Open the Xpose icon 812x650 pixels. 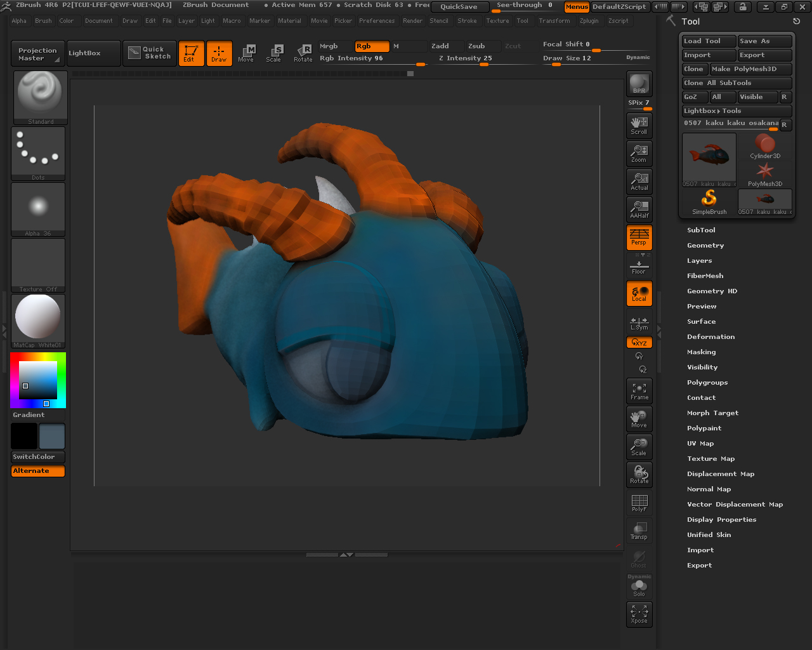coord(639,614)
